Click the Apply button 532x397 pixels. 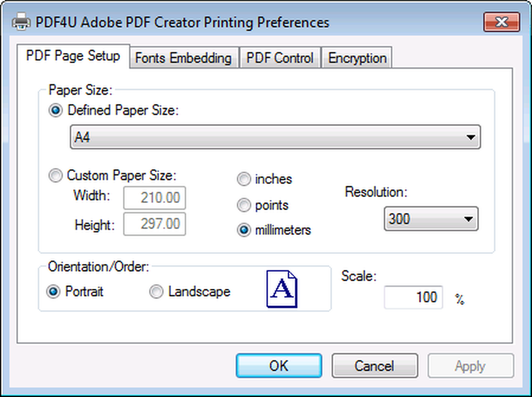tap(470, 366)
